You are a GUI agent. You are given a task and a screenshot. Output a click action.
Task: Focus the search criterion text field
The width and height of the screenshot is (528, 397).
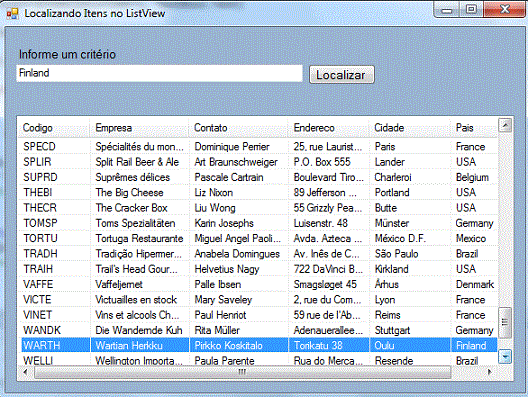tap(159, 73)
